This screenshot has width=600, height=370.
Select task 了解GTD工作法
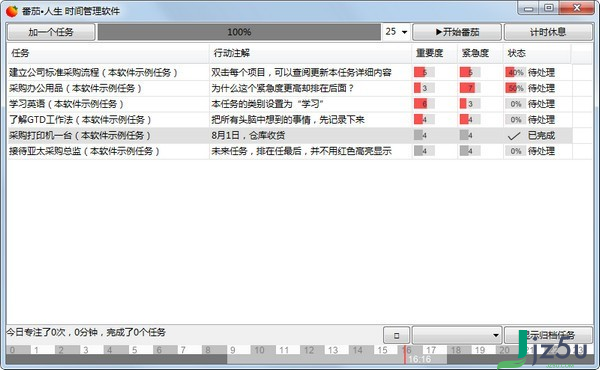click(x=80, y=119)
